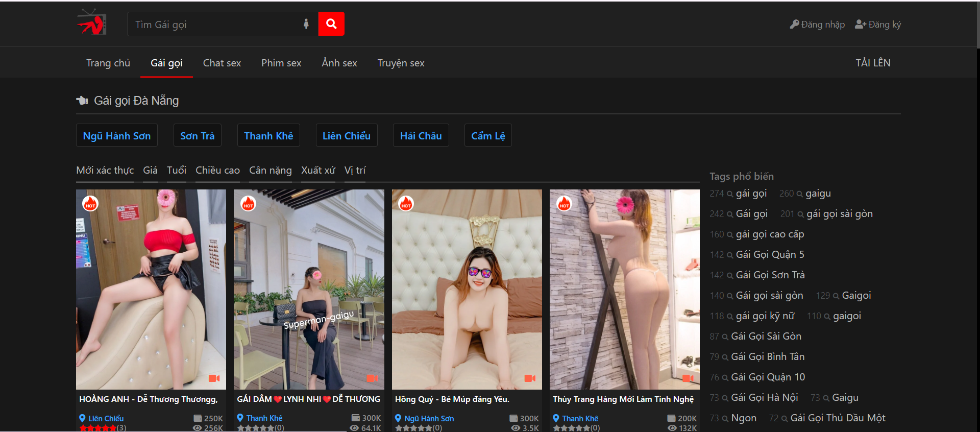Sort listings by Giá
Viewport: 980px width, 432px height.
tap(150, 171)
